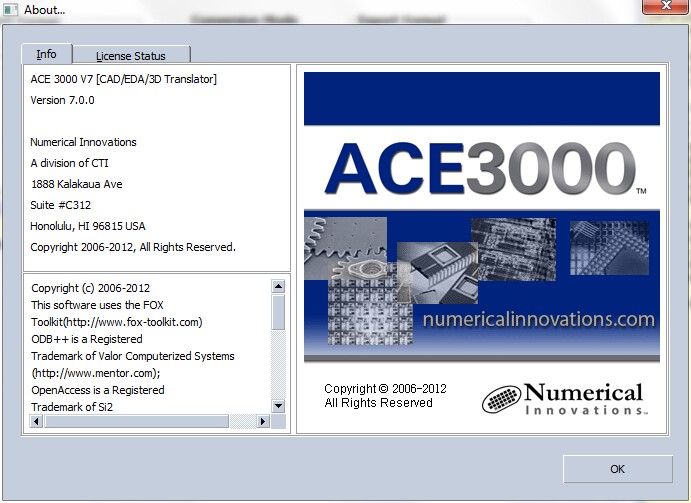Click the horizontal scrollbar thumb in license text
The height and width of the screenshot is (503, 691).
(137, 421)
